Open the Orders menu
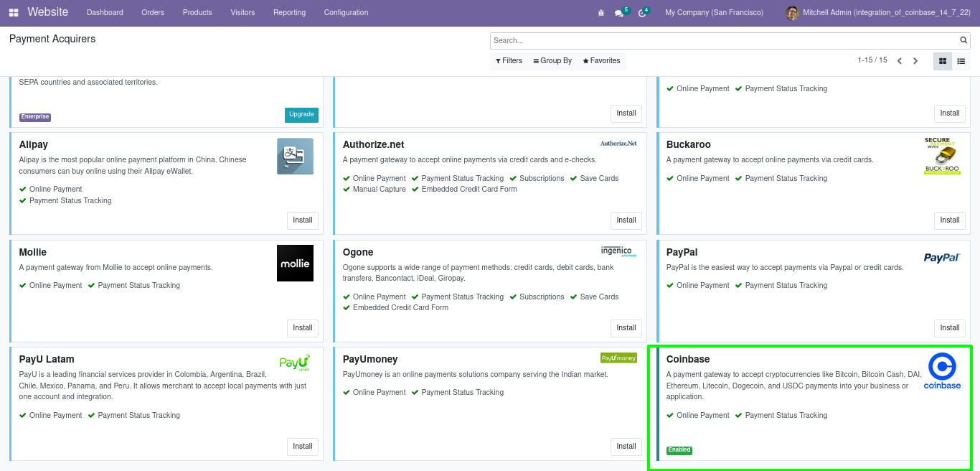Screen dimensions: 980x471 point(153,12)
